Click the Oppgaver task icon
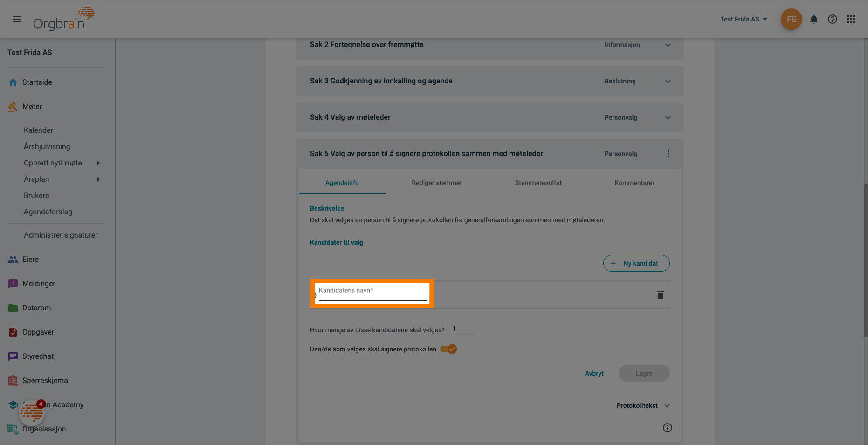This screenshot has height=445, width=868. tap(13, 332)
